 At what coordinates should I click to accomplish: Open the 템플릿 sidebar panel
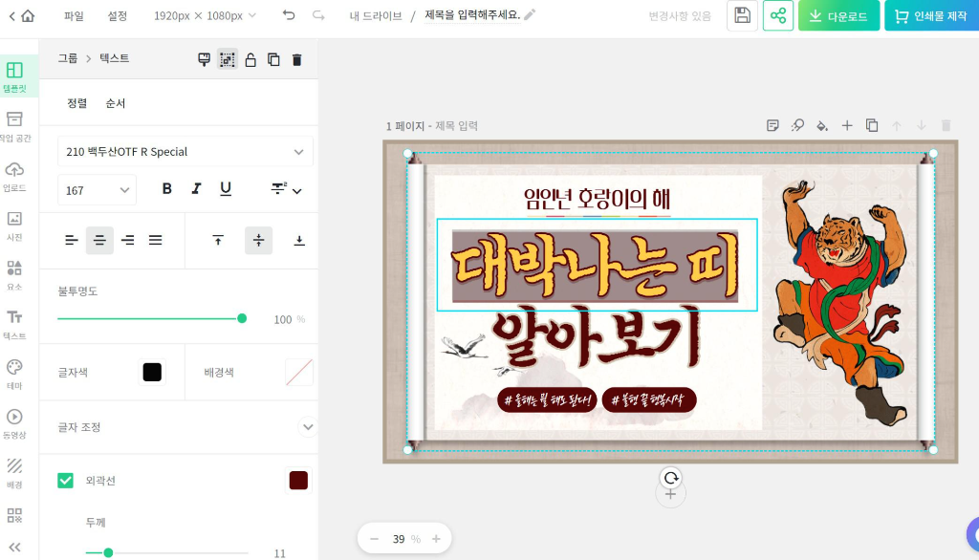15,77
